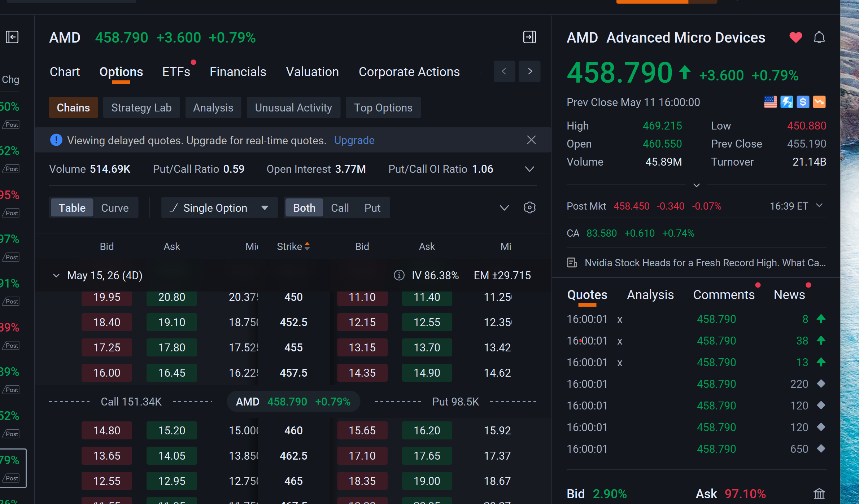The image size is (859, 504).
Task: Go to the next tab group using right arrow
Action: (x=529, y=71)
